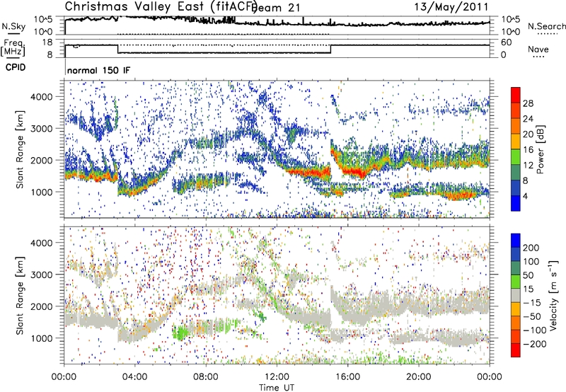Viewport: 566px width, 392px height.
Task: Pick the yellow 16–20 dB power colorbar segment
Action: pyautogui.click(x=516, y=142)
